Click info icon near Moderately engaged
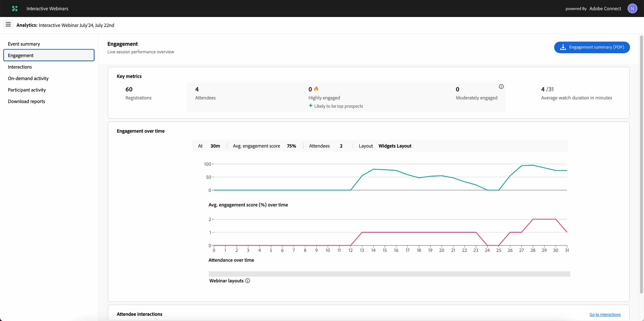This screenshot has height=321, width=644. 501,87
